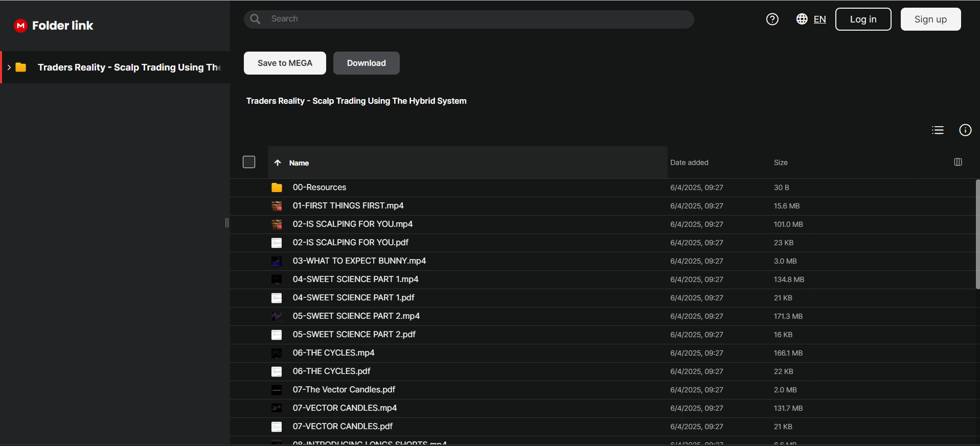Click the sort arrow beside Name
The height and width of the screenshot is (446, 980).
pyautogui.click(x=278, y=162)
